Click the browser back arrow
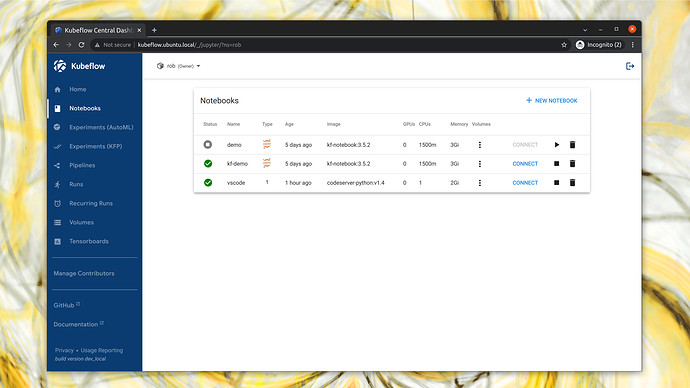This screenshot has width=690, height=388. tap(56, 45)
